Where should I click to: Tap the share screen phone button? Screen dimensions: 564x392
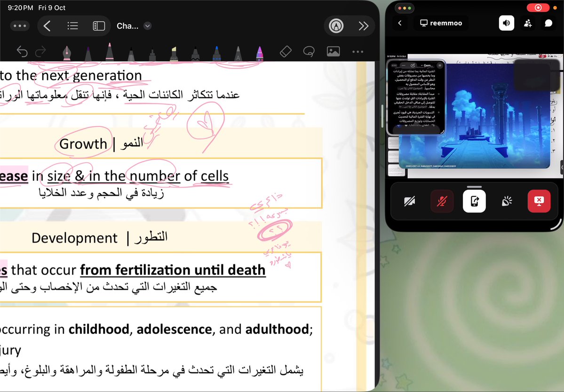(x=475, y=201)
